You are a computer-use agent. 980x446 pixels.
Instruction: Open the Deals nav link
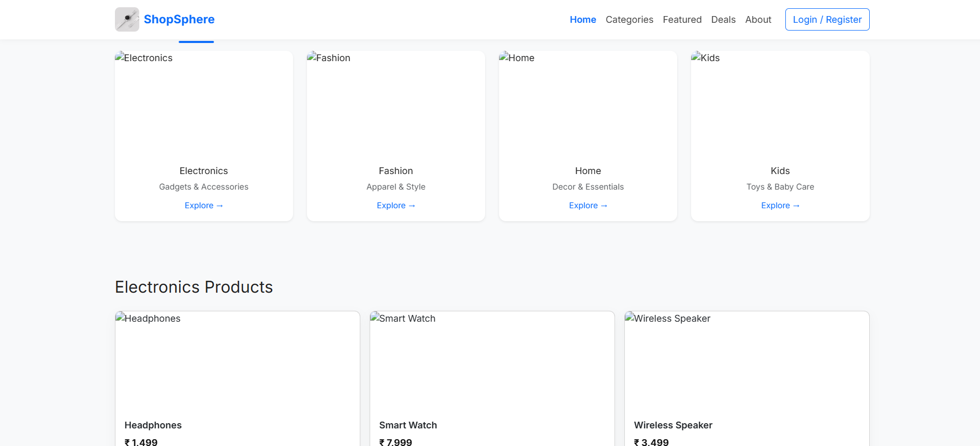pyautogui.click(x=723, y=20)
